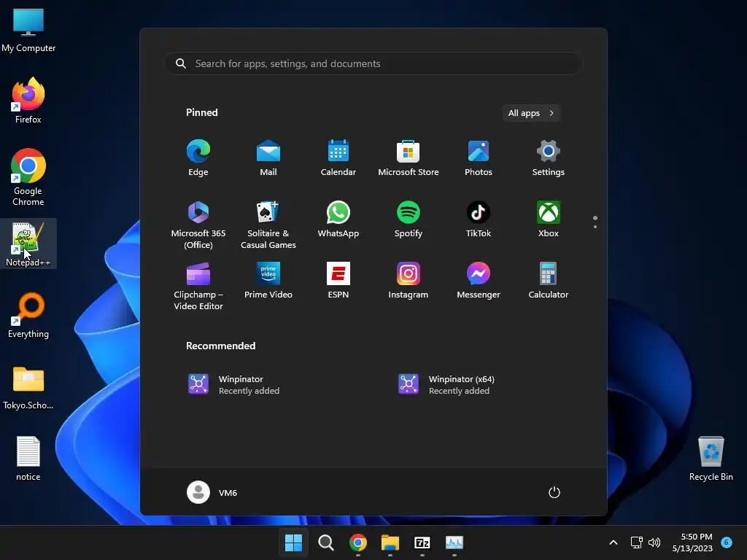Click the Windows Start button on taskbar
This screenshot has height=560, width=747.
[293, 542]
